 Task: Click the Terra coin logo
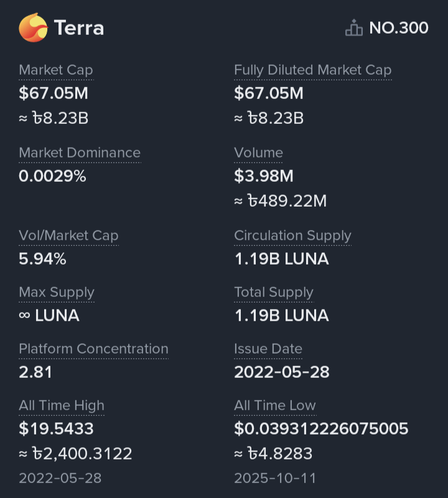click(x=33, y=28)
